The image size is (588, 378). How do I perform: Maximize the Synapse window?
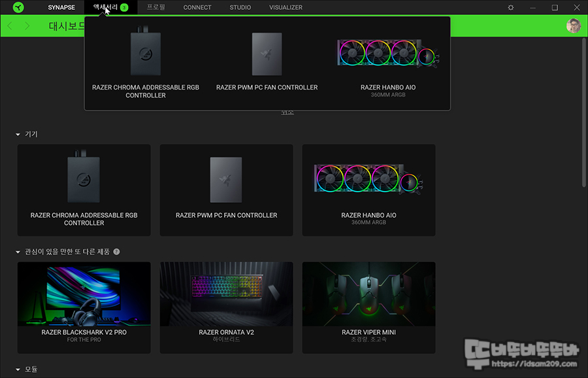(x=555, y=7)
